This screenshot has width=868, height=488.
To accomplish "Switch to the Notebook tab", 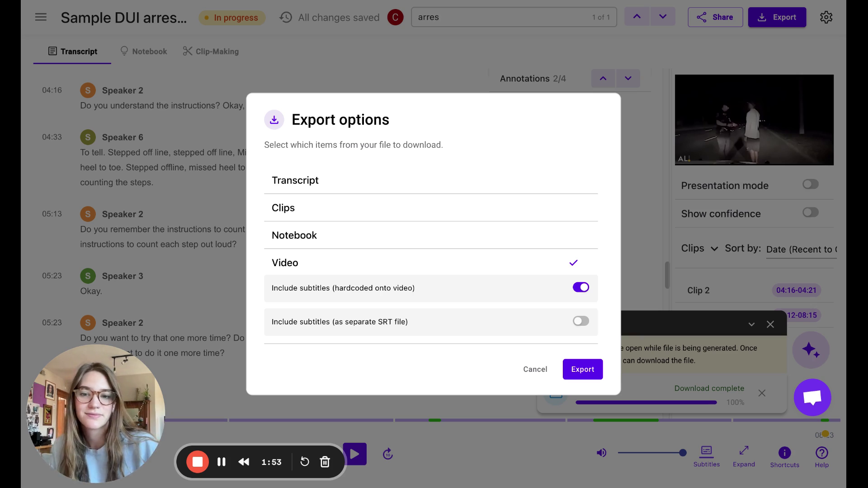I will tap(143, 52).
